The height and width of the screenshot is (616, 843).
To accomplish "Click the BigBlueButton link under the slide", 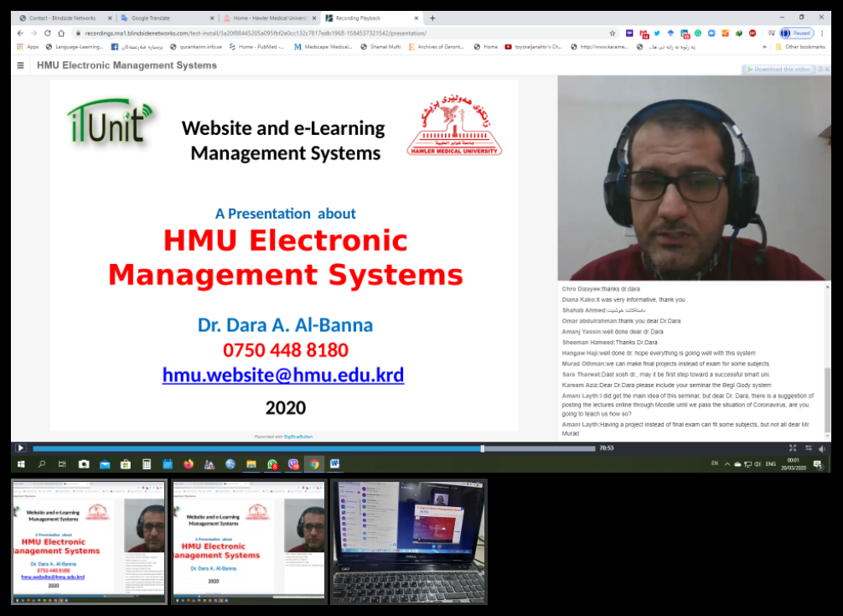I will click(x=297, y=437).
